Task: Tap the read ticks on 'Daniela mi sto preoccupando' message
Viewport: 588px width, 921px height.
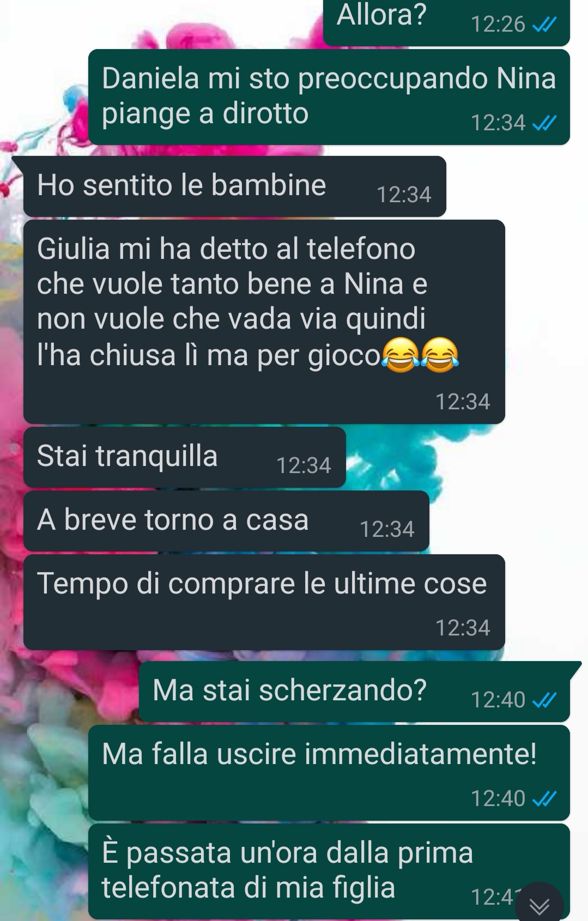Action: tap(544, 123)
